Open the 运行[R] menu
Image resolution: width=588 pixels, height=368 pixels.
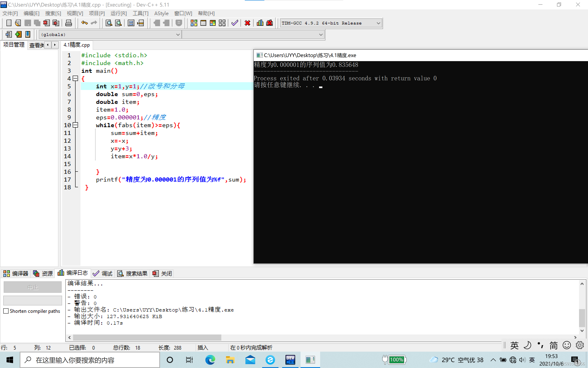[x=119, y=13]
